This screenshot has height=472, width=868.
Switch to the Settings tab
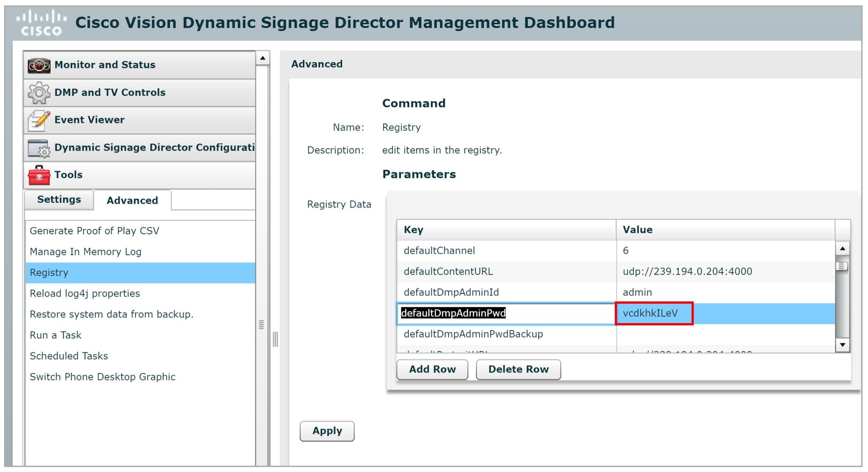pyautogui.click(x=59, y=200)
